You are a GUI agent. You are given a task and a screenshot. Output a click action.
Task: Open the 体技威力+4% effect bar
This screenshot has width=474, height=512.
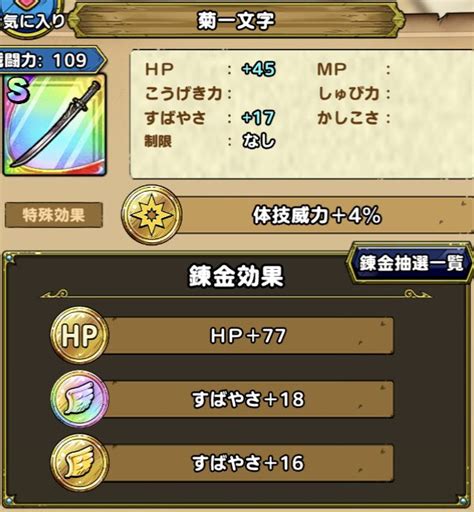click(317, 215)
